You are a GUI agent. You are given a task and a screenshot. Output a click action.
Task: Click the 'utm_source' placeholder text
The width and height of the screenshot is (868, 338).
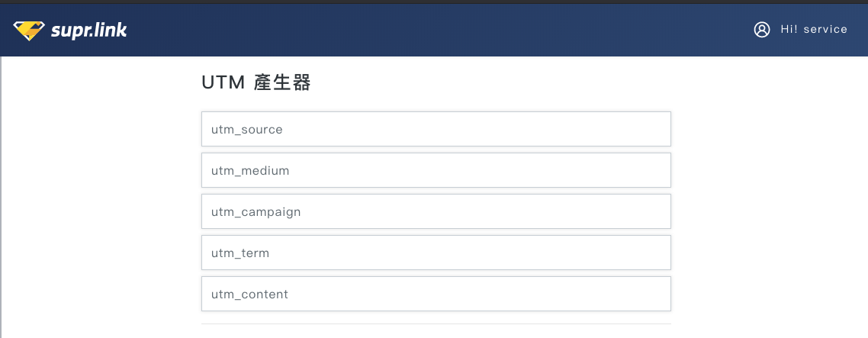[246, 130]
